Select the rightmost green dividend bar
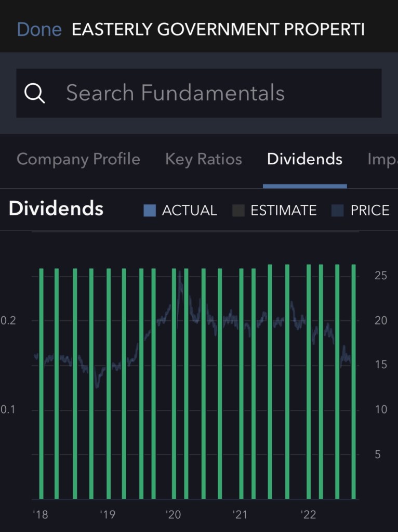398x532 pixels. tap(354, 382)
